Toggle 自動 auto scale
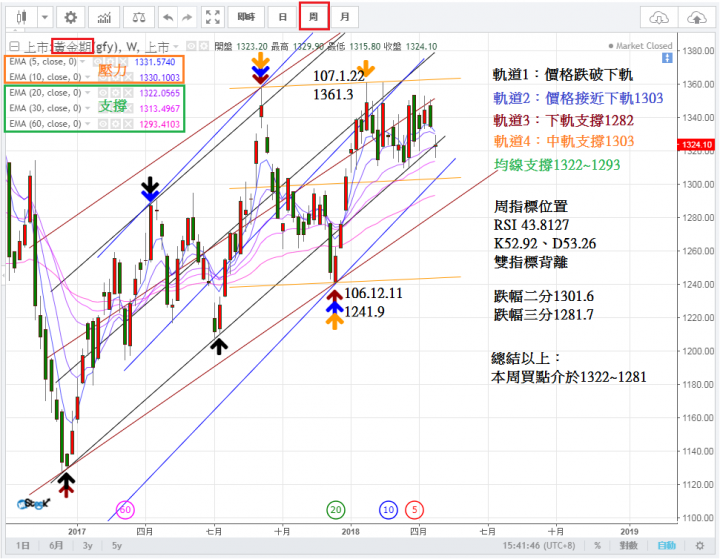The image size is (720, 559). coord(666,545)
